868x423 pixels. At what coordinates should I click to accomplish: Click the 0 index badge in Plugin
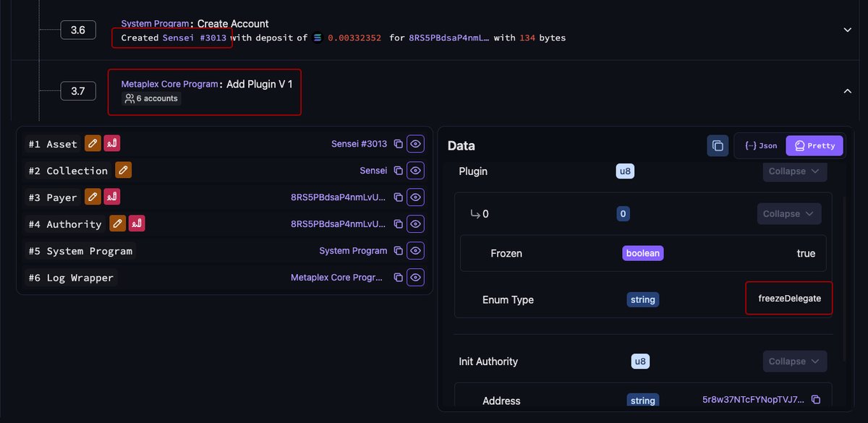pos(623,214)
